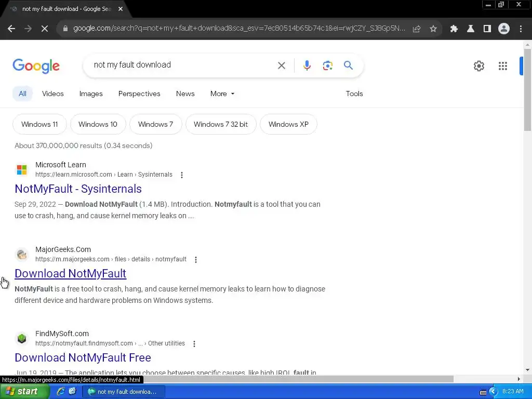This screenshot has width=532, height=399.
Task: View site information lock icon
Action: point(65,29)
